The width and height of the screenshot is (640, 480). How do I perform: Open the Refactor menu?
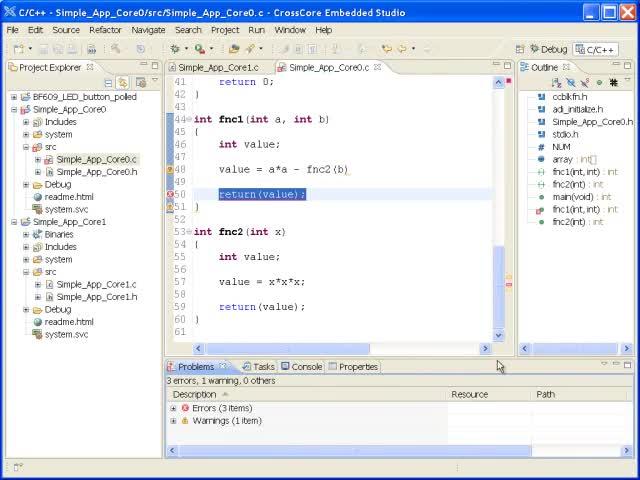105,30
